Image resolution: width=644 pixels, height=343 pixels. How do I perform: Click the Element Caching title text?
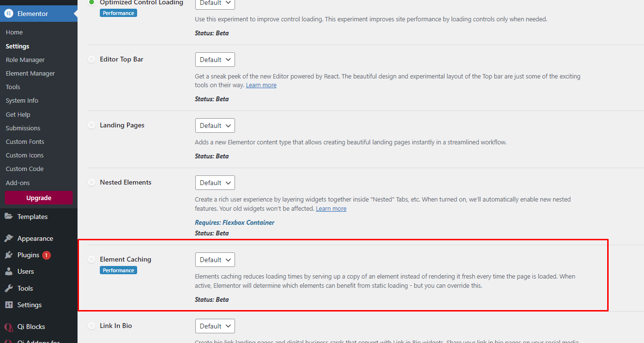point(126,259)
